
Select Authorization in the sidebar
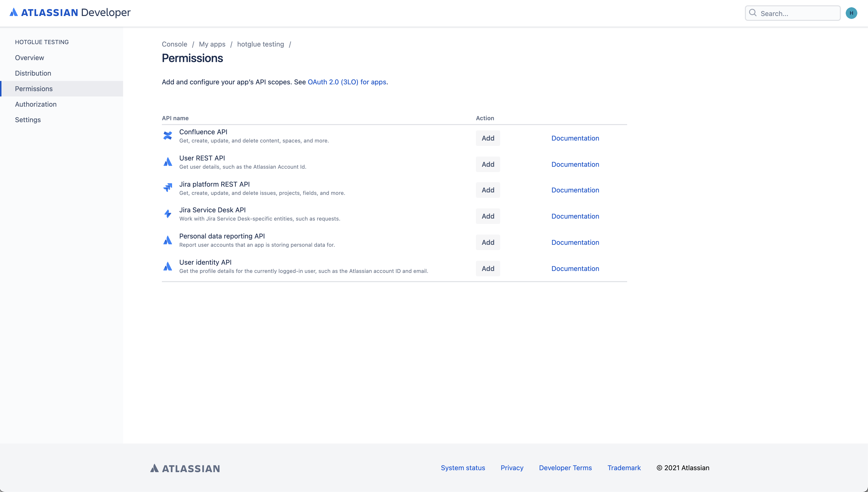pyautogui.click(x=36, y=104)
